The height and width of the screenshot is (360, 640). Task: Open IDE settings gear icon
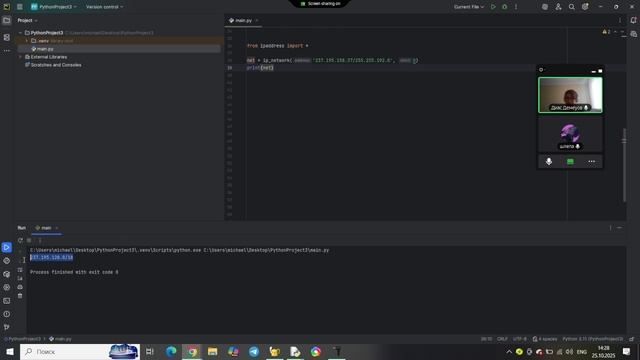tap(585, 7)
